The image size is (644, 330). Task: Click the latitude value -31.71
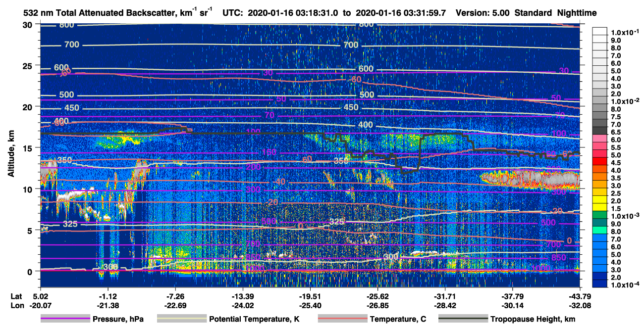pos(445,296)
